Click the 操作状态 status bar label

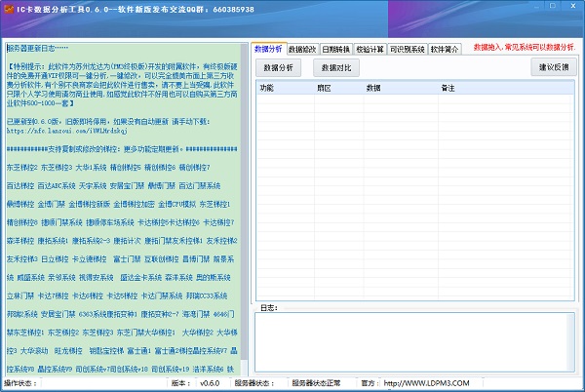(20, 383)
